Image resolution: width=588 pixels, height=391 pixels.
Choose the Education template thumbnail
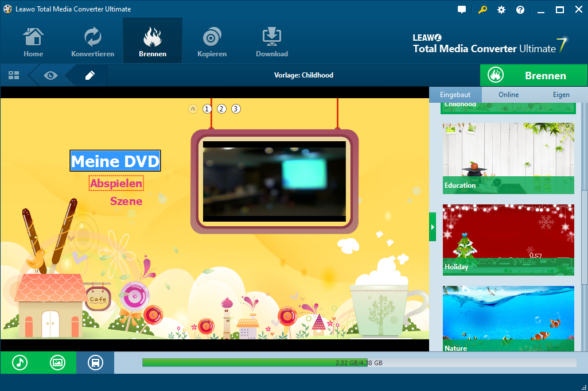click(508, 158)
